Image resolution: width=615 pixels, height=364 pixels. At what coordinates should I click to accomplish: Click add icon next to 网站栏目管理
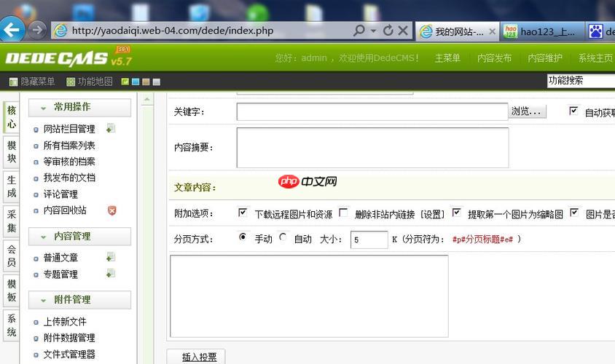[111, 128]
